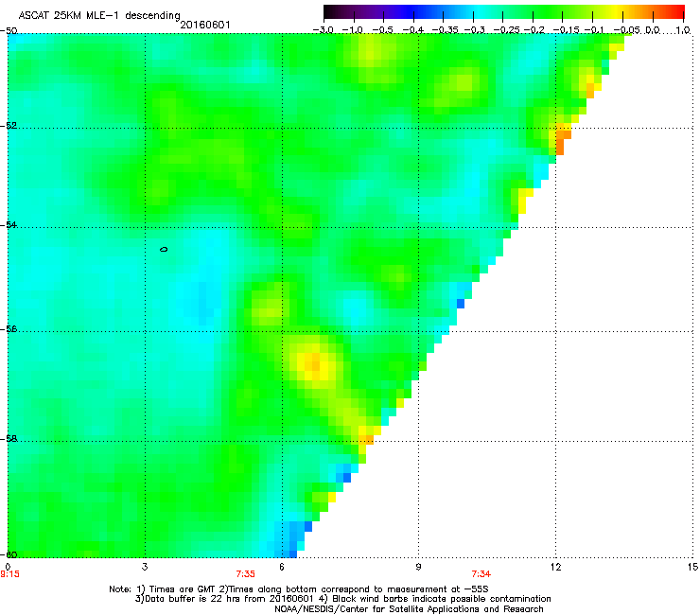Click the -3.0 colorbar label

pos(323,30)
